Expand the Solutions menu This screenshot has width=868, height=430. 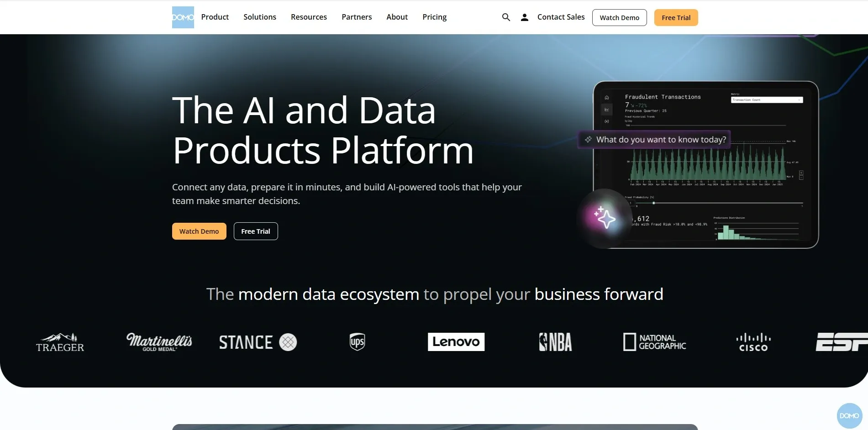tap(259, 17)
